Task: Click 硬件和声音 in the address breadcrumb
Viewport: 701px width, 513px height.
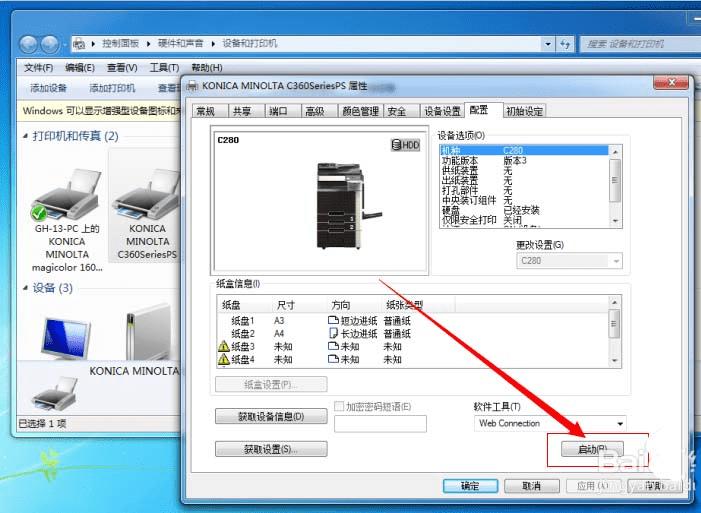Action: pos(180,43)
